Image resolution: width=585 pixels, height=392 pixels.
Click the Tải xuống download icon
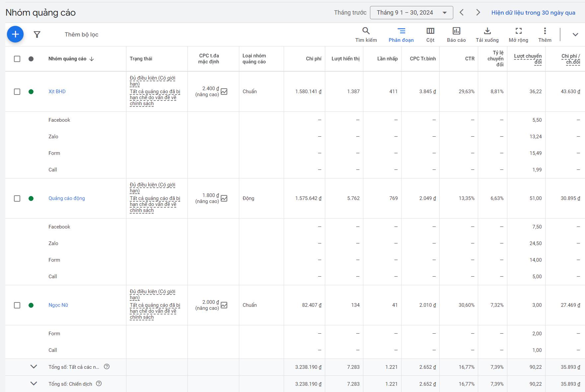[x=487, y=34]
